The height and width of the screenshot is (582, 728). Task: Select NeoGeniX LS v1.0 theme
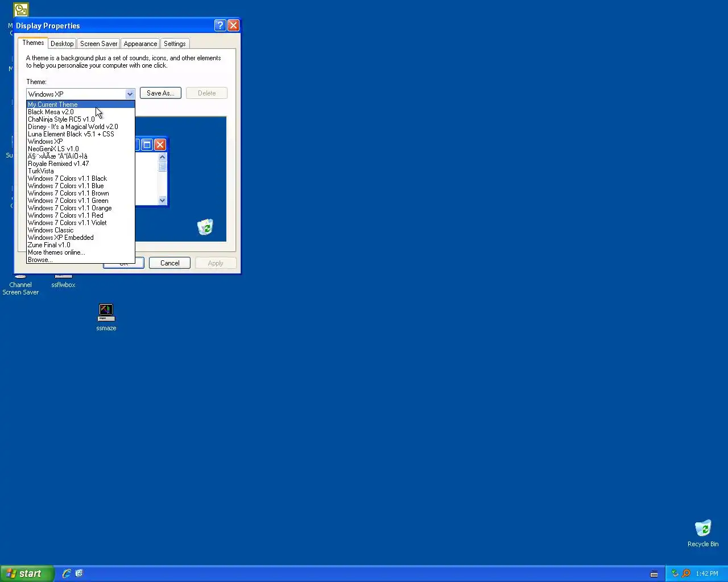pyautogui.click(x=80, y=149)
